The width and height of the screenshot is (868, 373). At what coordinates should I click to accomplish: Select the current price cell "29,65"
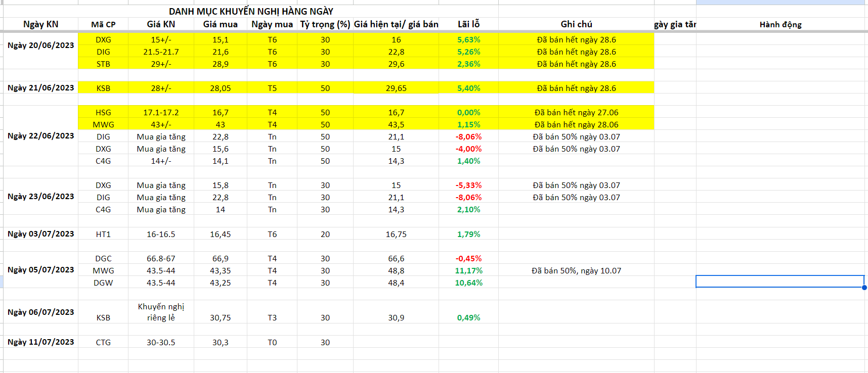[396, 88]
